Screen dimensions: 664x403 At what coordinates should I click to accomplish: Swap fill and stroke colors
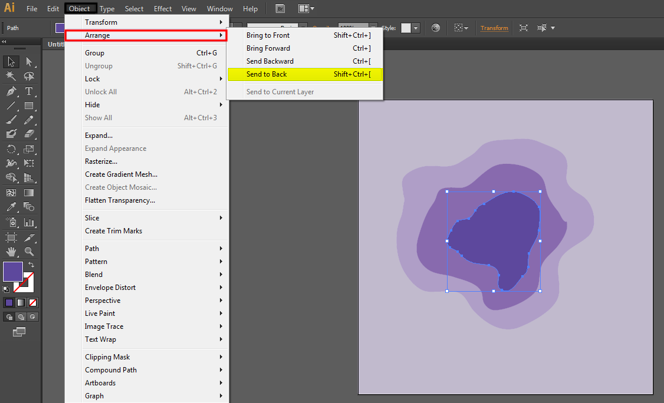click(31, 264)
